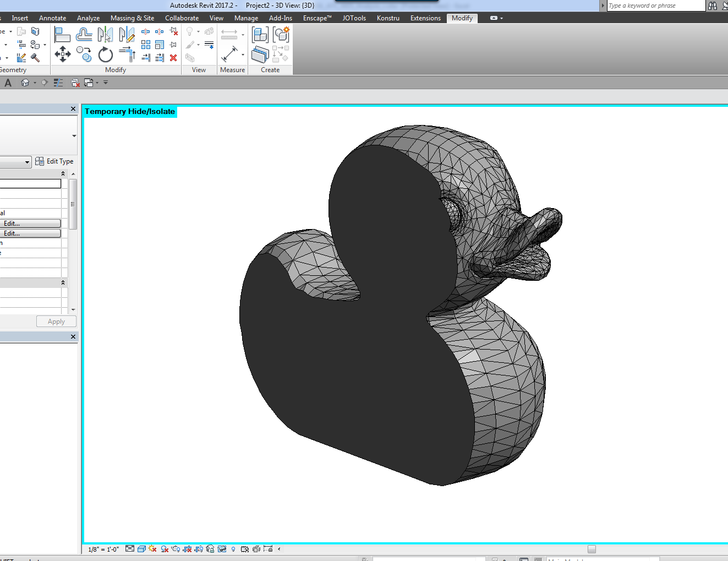Select the Split with Gap tool
The width and height of the screenshot is (728, 561).
point(160,32)
